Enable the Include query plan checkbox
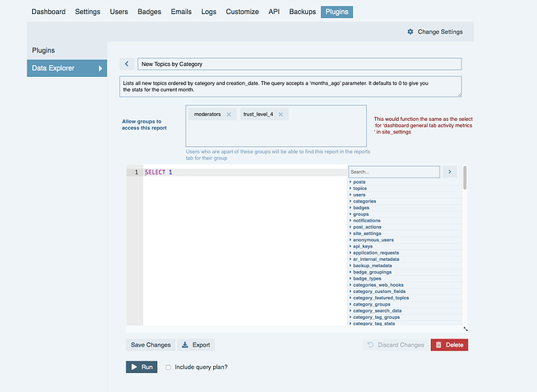The image size is (537, 392). pos(168,368)
